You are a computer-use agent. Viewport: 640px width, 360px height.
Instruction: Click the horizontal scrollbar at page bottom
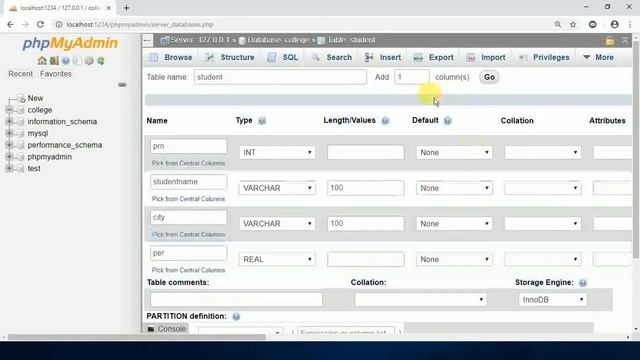(x=137, y=337)
